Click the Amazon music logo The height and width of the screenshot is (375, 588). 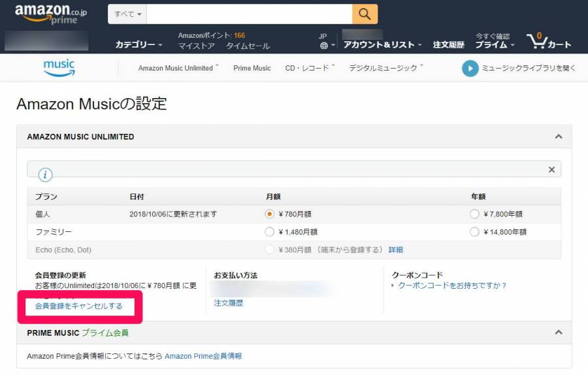tap(59, 68)
